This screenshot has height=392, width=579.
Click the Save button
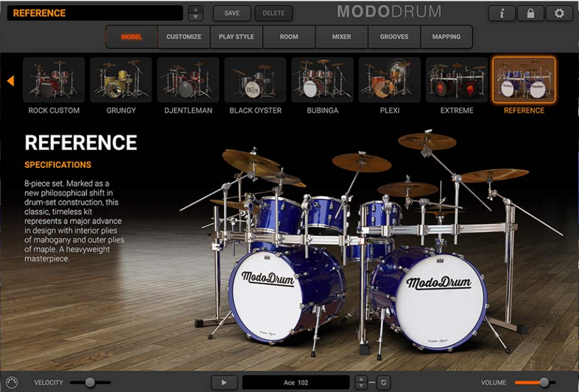232,13
